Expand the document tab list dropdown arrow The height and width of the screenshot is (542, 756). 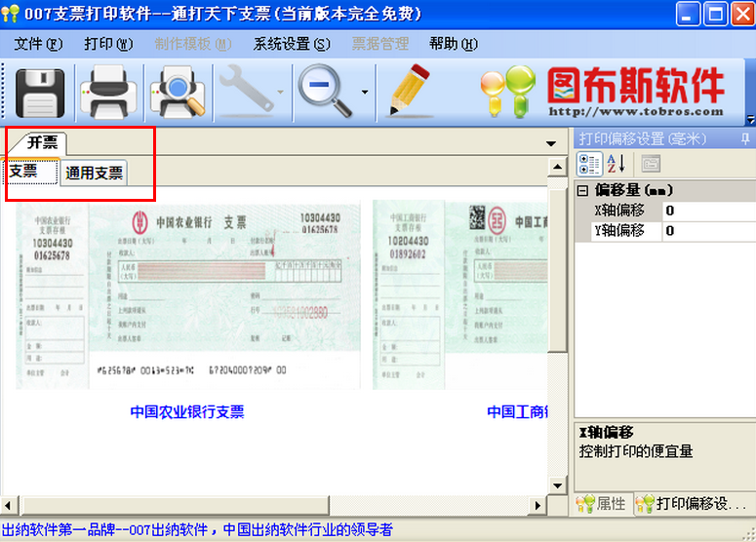coord(550,143)
